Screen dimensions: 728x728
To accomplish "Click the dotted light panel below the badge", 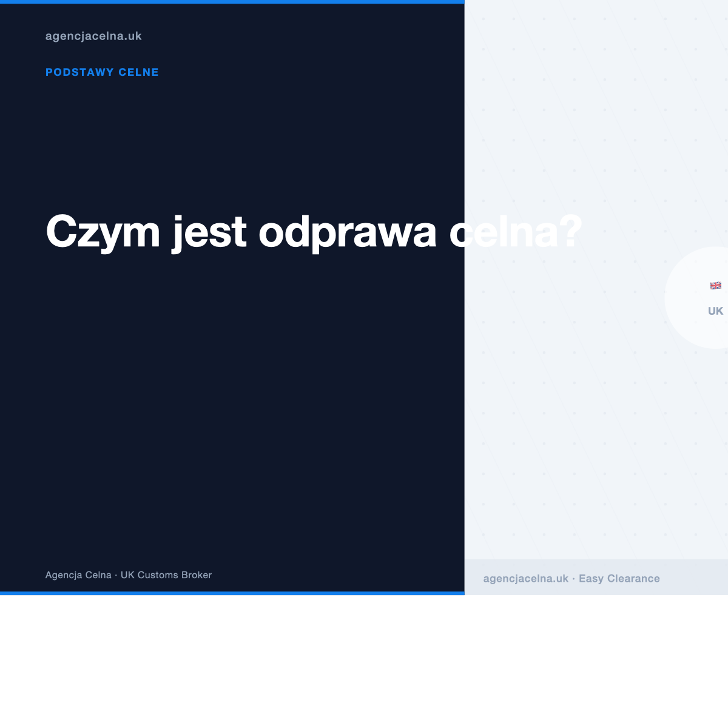I will (x=595, y=455).
